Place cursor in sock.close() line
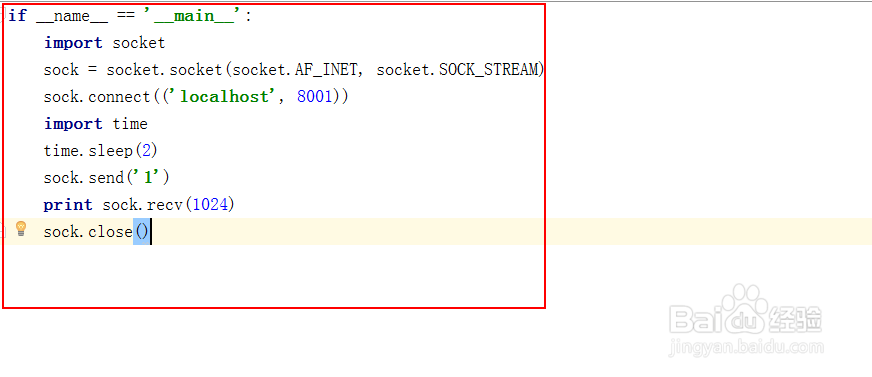The image size is (872, 377). pos(97,231)
